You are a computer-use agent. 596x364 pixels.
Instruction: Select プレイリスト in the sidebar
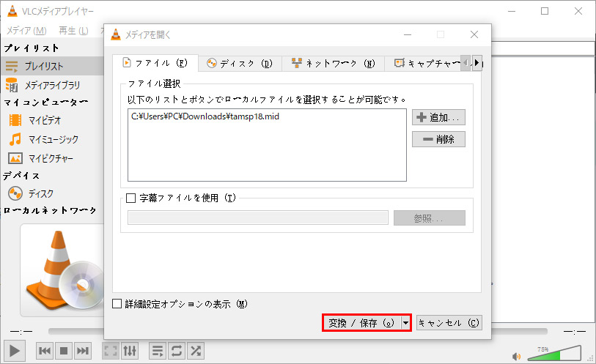(x=52, y=66)
